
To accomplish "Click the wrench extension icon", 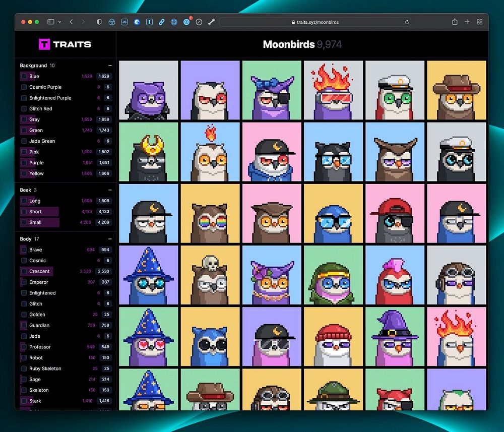I will [x=211, y=22].
